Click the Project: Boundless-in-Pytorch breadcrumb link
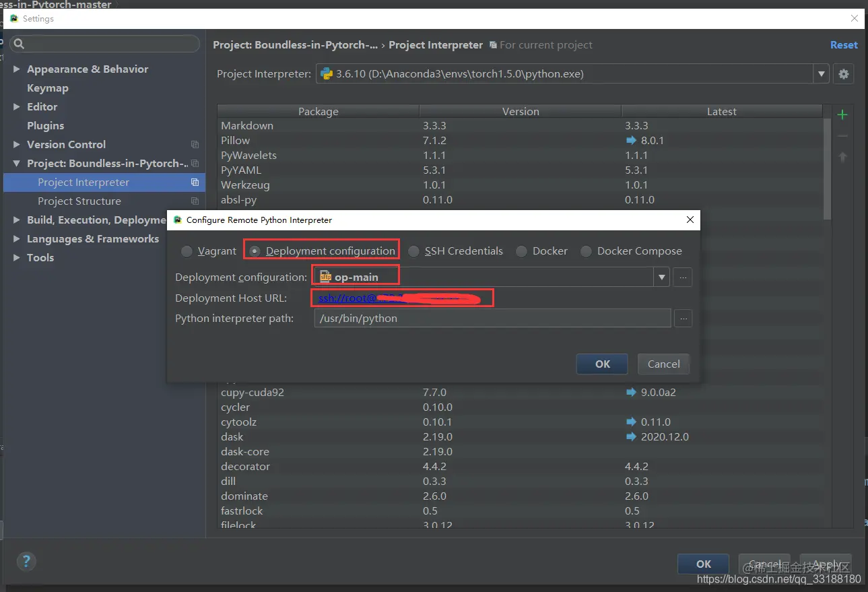This screenshot has height=592, width=868. click(x=295, y=44)
